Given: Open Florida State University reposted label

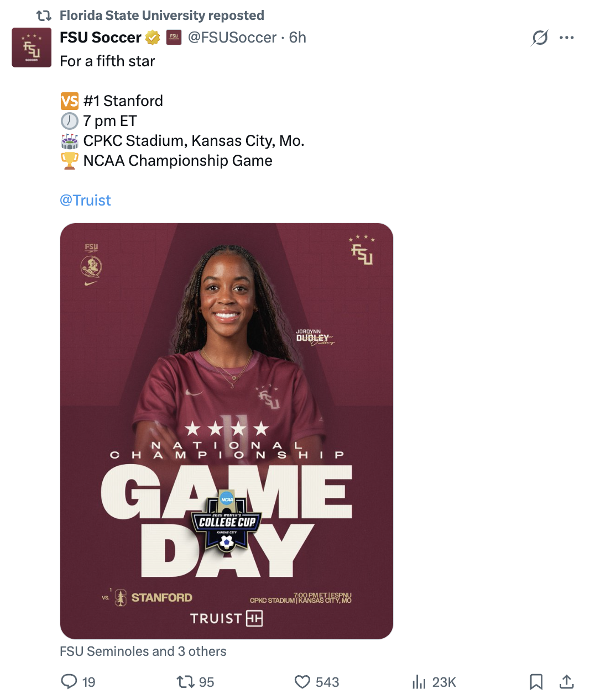Looking at the screenshot, I should pyautogui.click(x=162, y=15).
